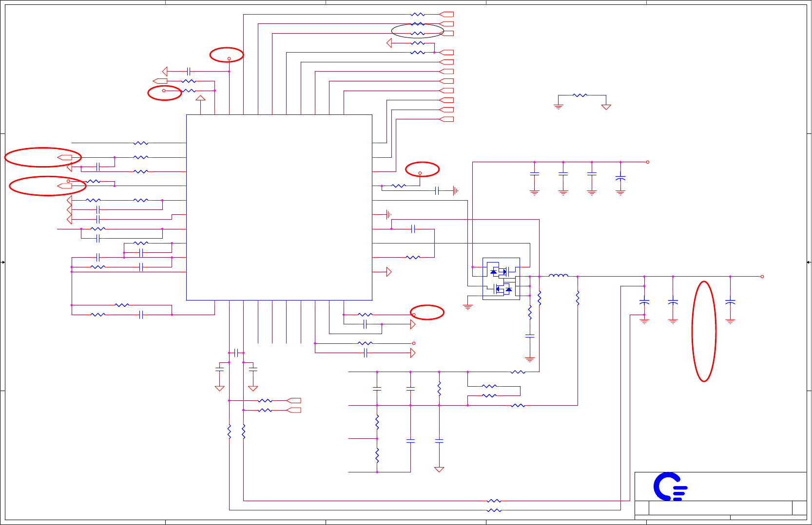Image resolution: width=812 pixels, height=525 pixels.
Task: Select the upward power arrow above the IC
Action: pos(200,98)
